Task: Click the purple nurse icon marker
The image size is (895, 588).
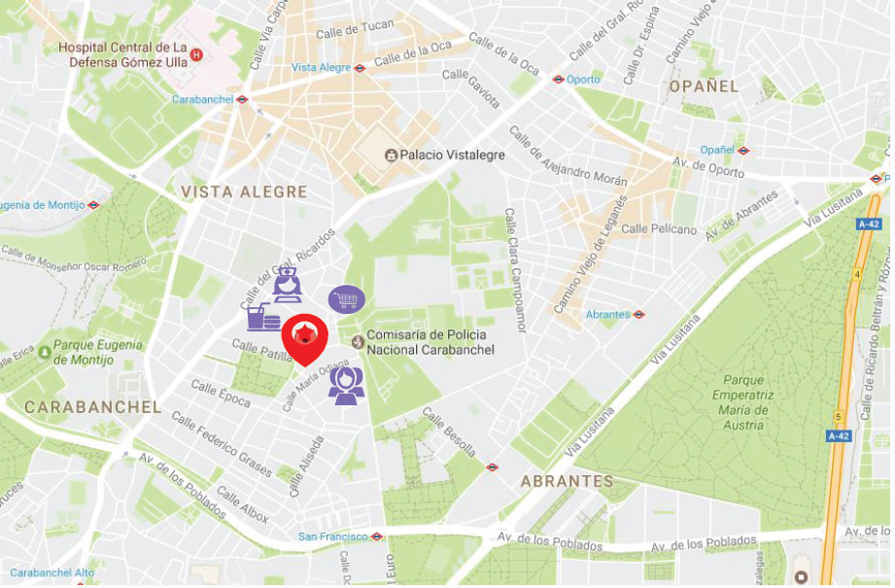Action: [287, 285]
